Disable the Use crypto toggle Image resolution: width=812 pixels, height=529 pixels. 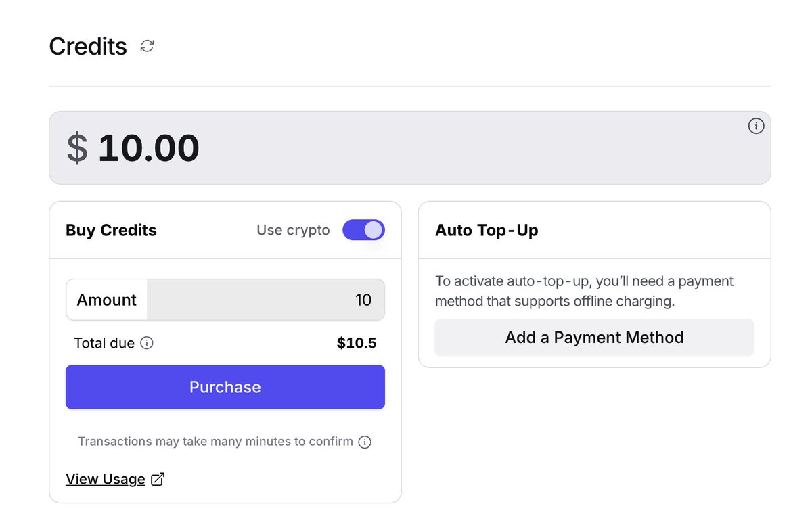pos(363,230)
